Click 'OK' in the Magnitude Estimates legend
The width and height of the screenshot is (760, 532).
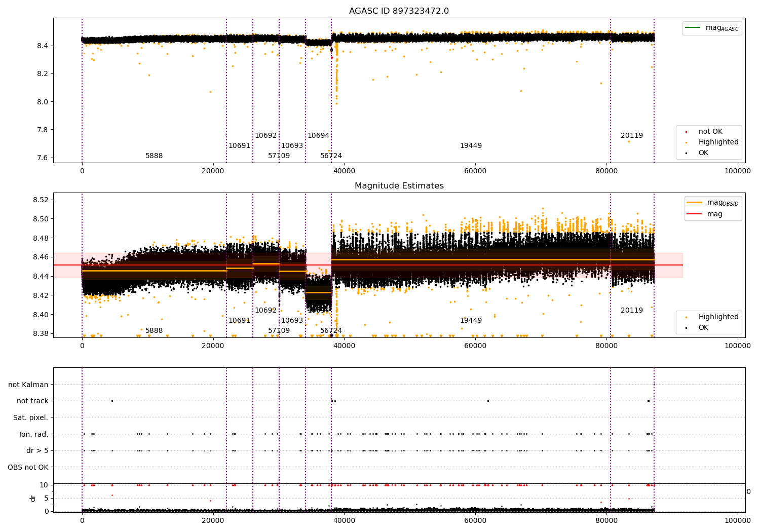703,328
